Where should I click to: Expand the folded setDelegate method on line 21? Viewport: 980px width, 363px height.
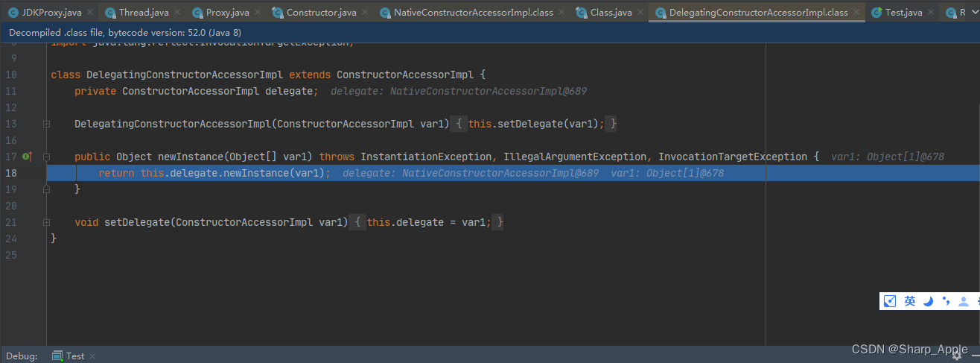tap(46, 222)
